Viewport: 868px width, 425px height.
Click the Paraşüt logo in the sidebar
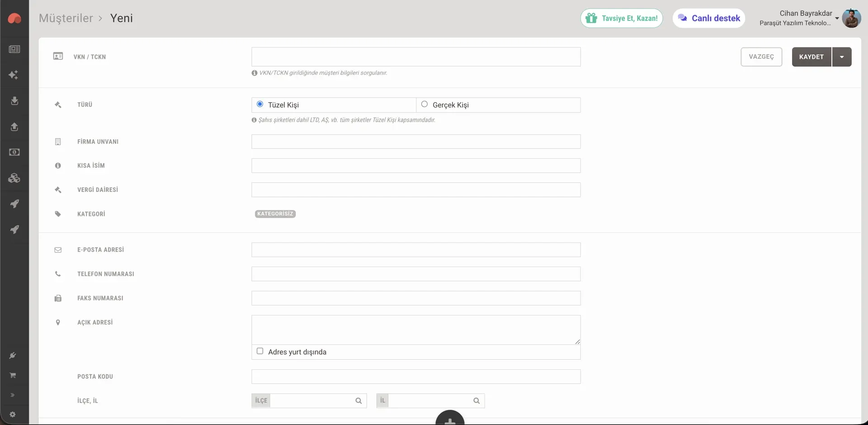pos(14,18)
